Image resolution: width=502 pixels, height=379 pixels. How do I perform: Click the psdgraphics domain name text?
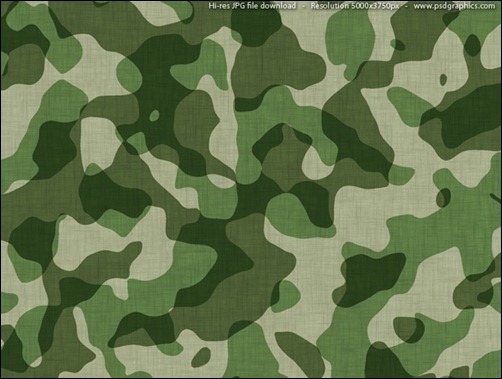[455, 6]
